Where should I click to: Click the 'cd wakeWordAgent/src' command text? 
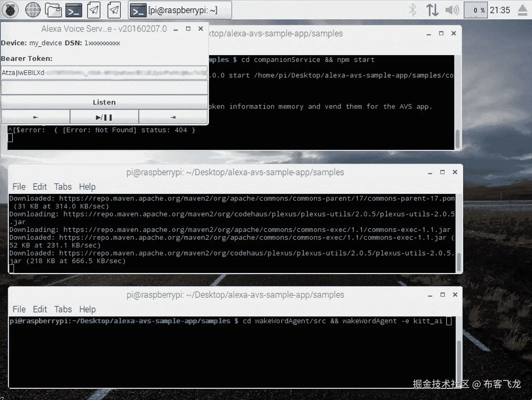pyautogui.click(x=284, y=321)
